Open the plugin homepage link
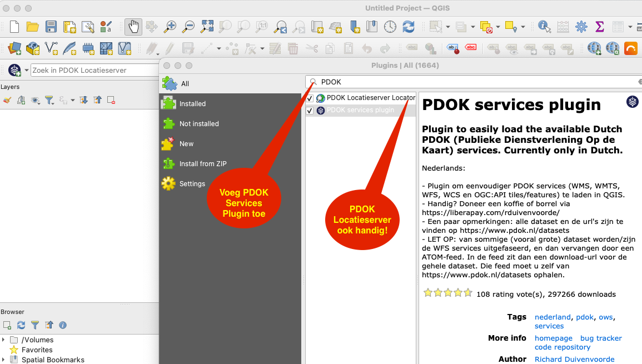642x364 pixels. point(553,338)
